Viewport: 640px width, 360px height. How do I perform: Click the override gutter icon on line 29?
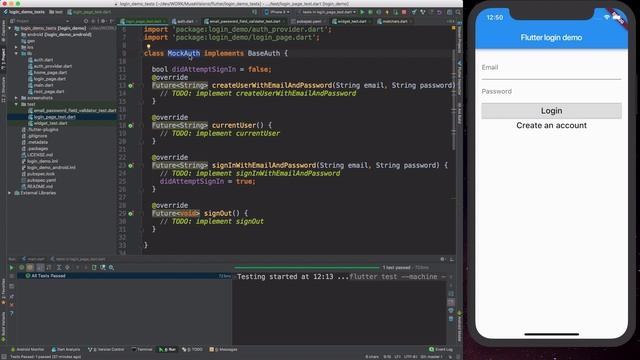131,213
